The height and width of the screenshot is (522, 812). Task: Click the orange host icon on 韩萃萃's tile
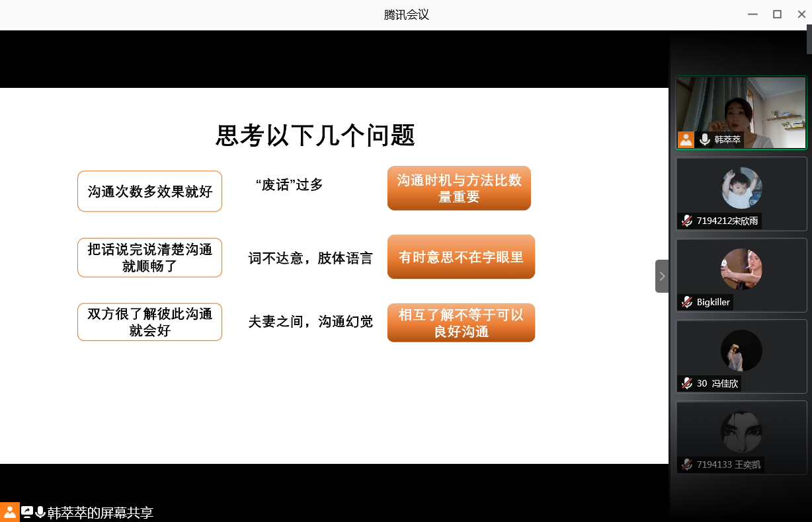(x=686, y=139)
